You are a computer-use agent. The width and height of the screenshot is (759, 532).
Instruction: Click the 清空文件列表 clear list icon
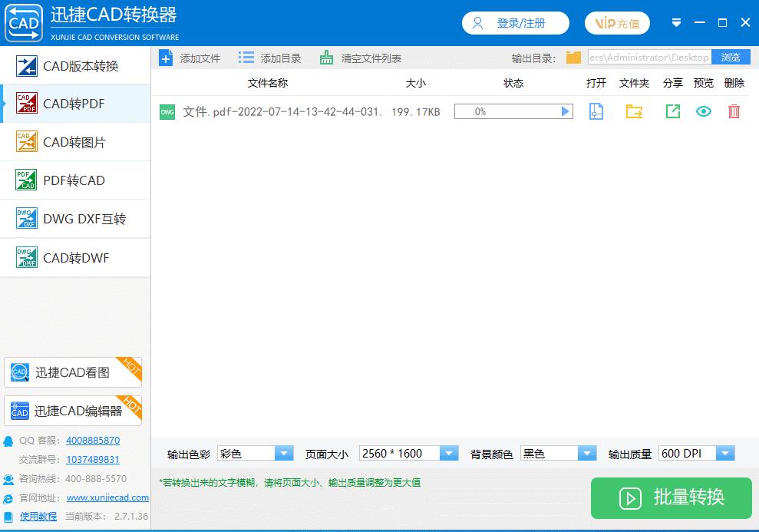click(x=325, y=56)
